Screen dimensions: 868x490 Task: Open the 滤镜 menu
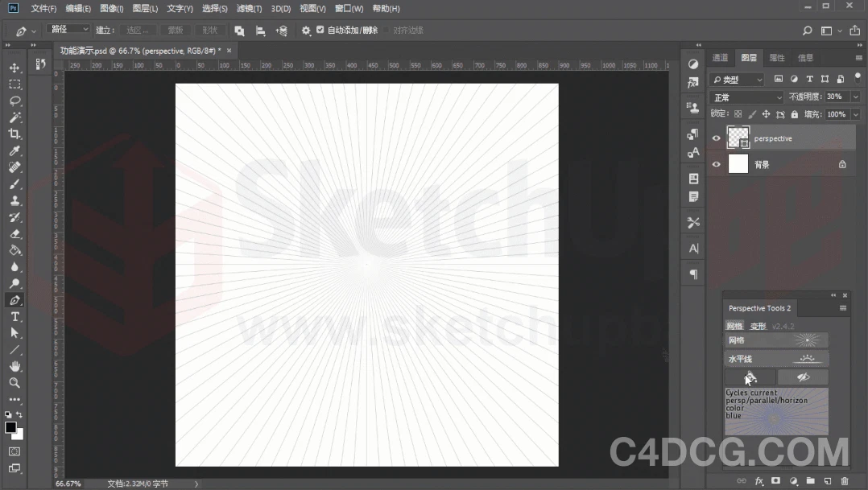[x=249, y=8]
